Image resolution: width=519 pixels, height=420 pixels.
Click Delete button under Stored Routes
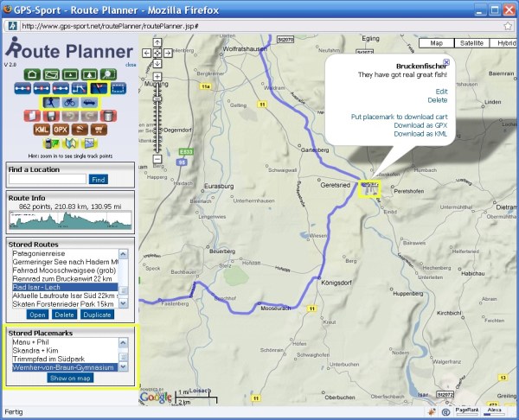64,315
